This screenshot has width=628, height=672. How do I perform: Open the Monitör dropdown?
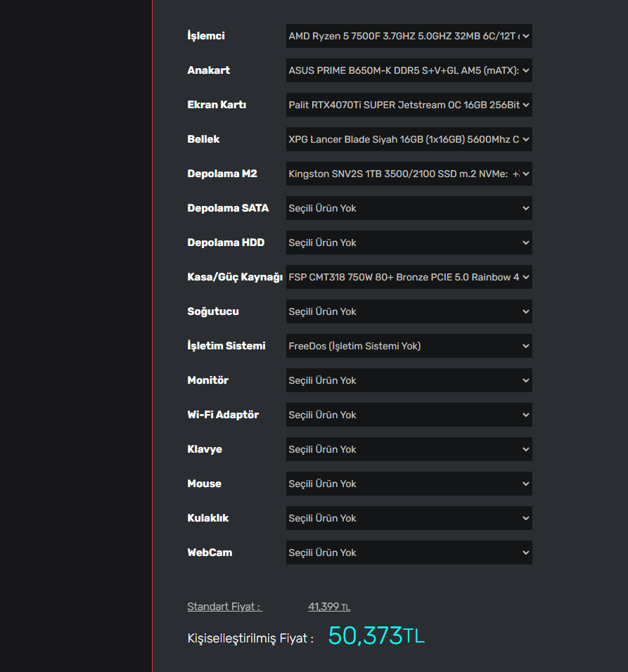(409, 380)
